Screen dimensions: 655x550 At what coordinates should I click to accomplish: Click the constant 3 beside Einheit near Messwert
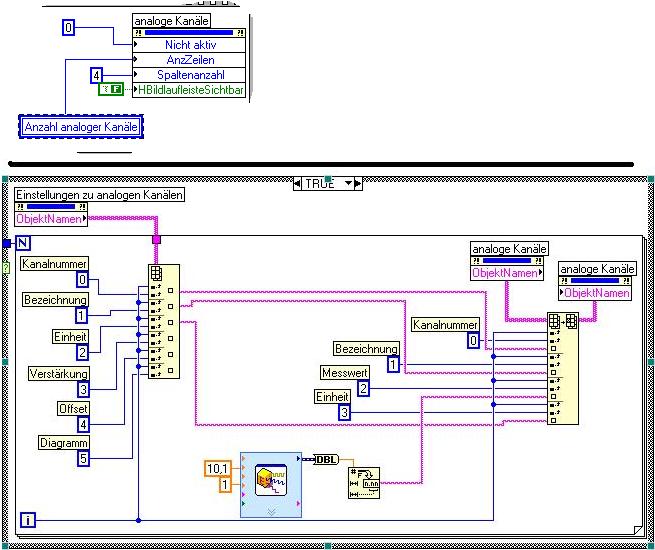point(344,413)
